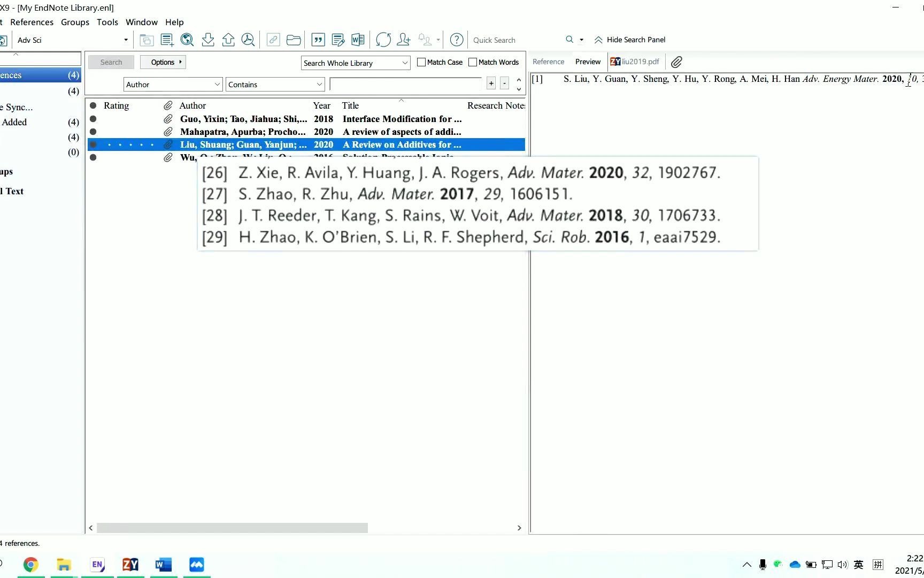Viewport: 924px width, 578px height.
Task: Click Hide Search Panel
Action: tap(630, 40)
